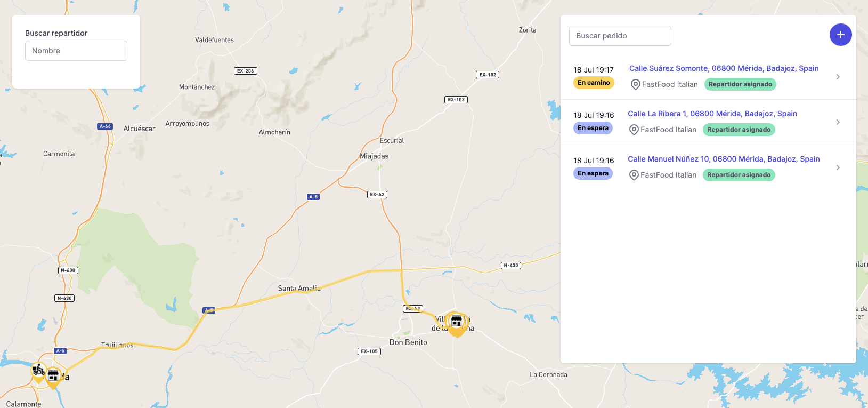
Task: Click location pin icon in Suárez Somonte order
Action: (635, 84)
